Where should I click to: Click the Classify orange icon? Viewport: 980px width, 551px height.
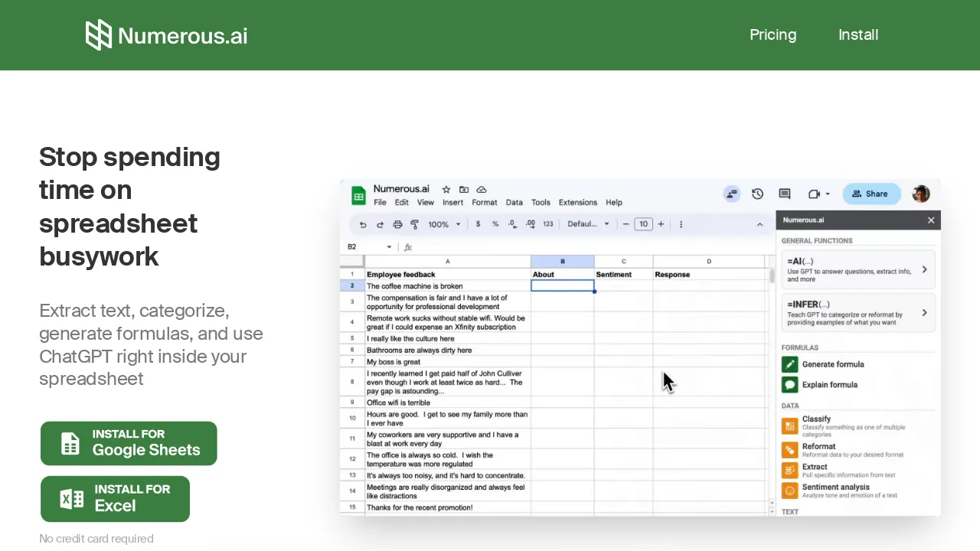coord(790,426)
